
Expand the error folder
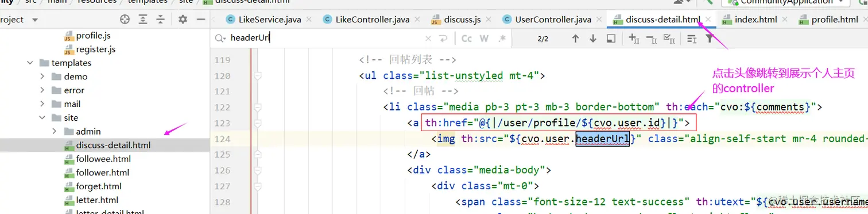click(x=42, y=90)
